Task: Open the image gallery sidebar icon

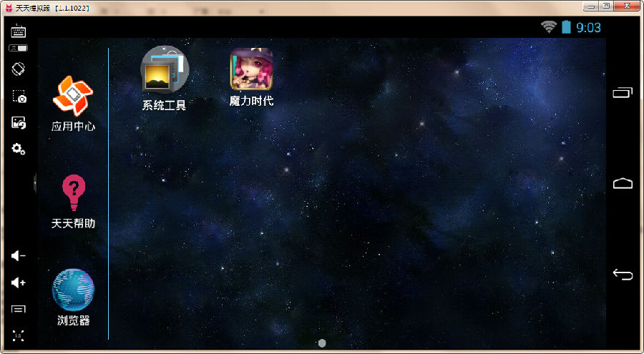Action: click(x=19, y=123)
